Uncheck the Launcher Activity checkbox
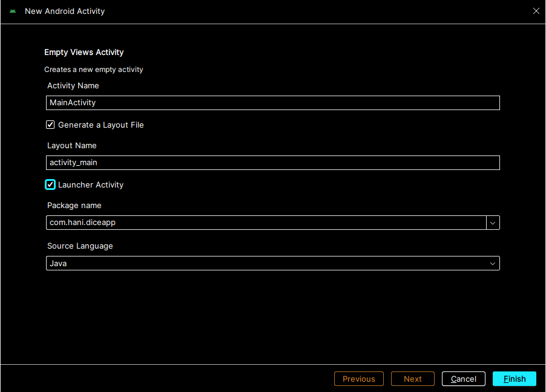This screenshot has width=546, height=392. [x=50, y=185]
